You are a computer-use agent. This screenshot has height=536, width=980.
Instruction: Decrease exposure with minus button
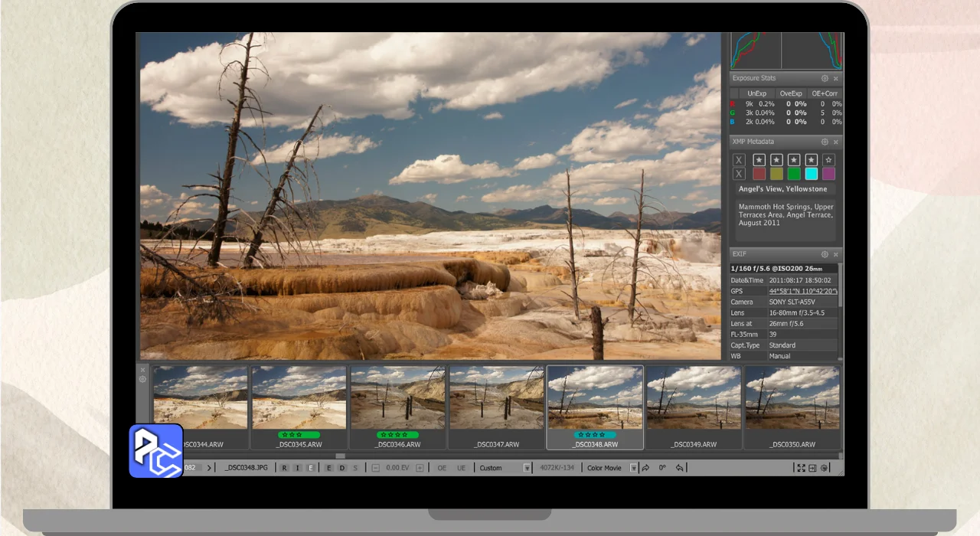point(375,468)
